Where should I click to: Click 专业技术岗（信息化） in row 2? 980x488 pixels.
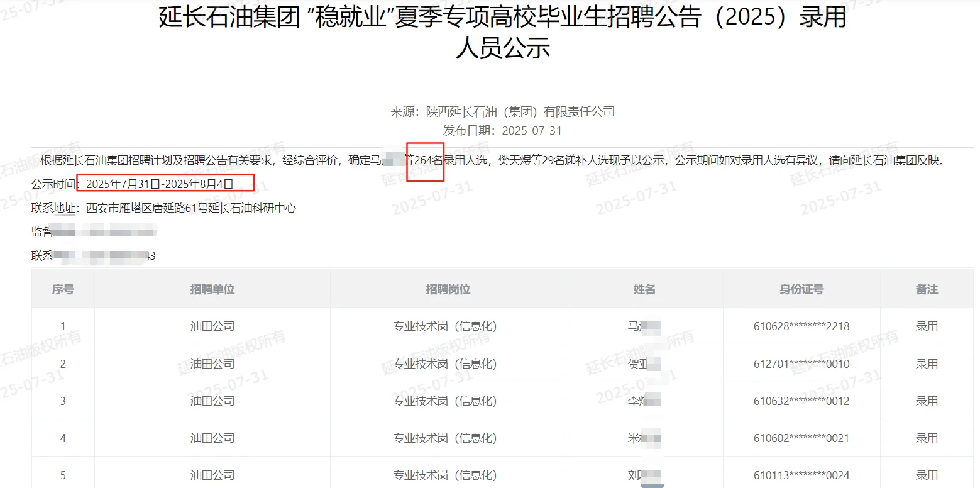[445, 363]
